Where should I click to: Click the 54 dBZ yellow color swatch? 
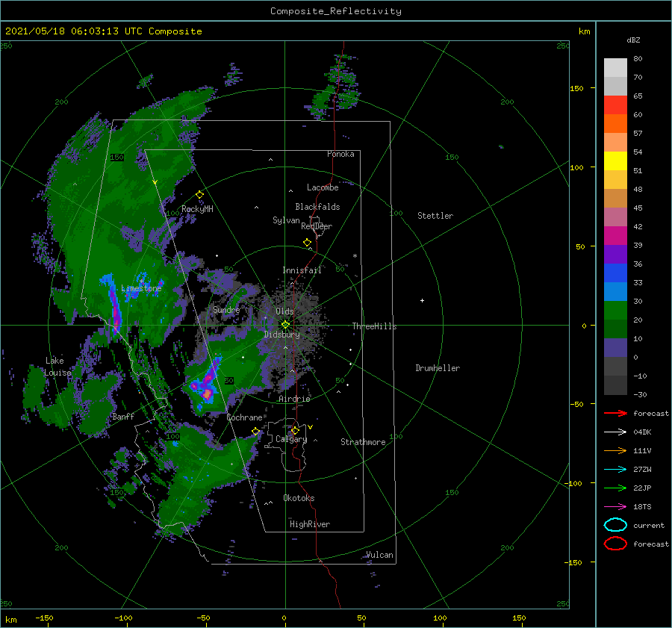pyautogui.click(x=615, y=161)
